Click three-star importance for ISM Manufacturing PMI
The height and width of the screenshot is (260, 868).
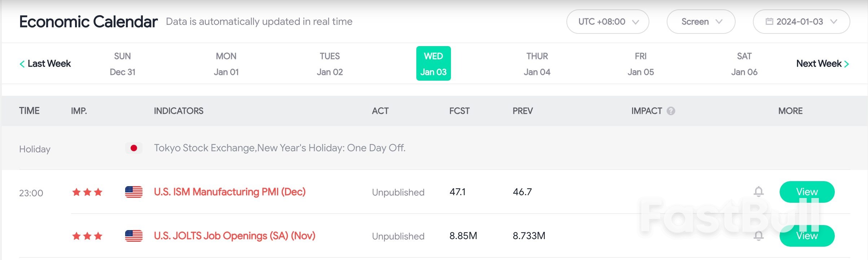tap(87, 192)
